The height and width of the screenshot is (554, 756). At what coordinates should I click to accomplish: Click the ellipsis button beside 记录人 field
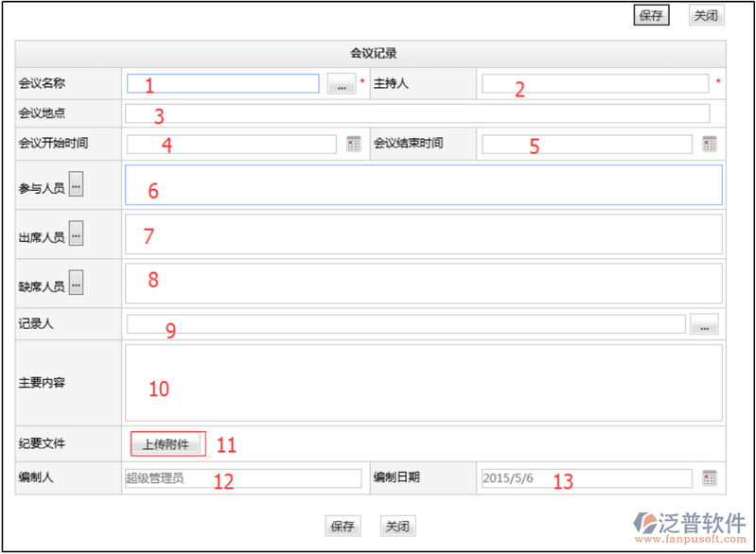pyautogui.click(x=704, y=325)
